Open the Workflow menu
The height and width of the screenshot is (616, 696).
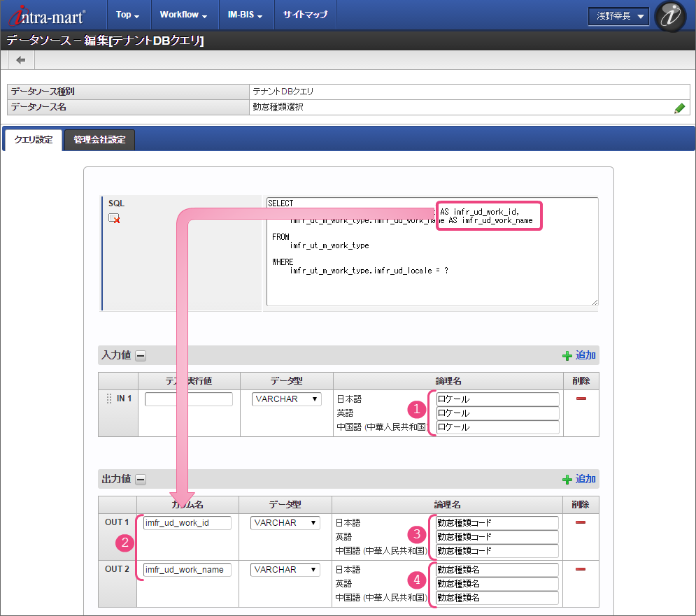pyautogui.click(x=183, y=15)
